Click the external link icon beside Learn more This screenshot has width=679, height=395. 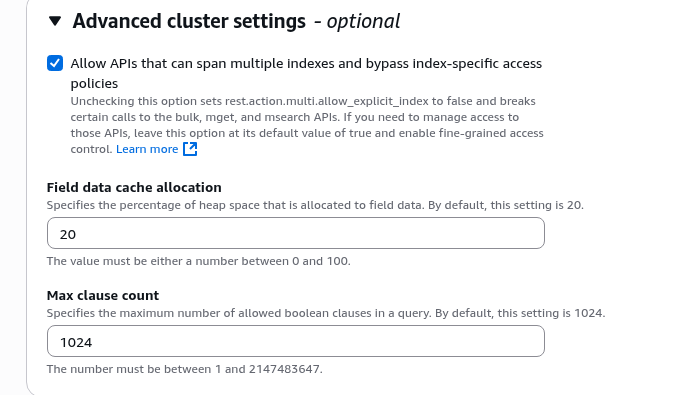190,149
